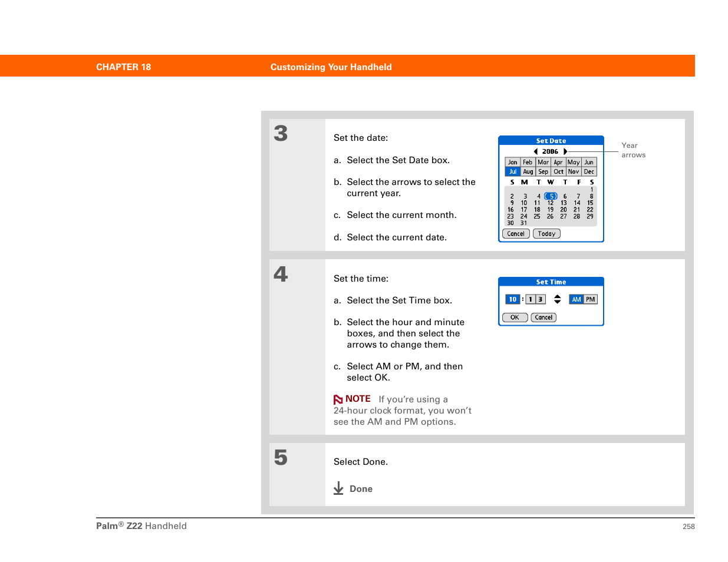This screenshot has width=728, height=562.
Task: Pick day 12 in the calendar
Action: point(551,203)
